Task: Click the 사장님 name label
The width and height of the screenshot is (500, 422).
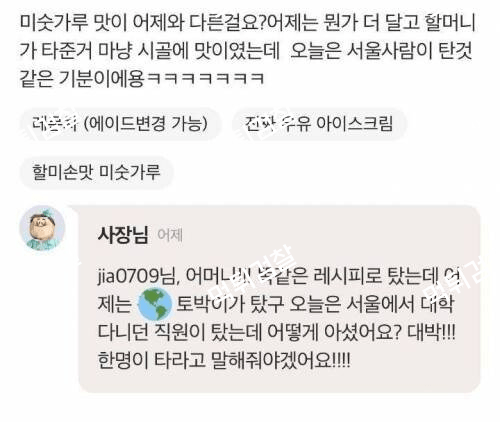Action: point(123,235)
